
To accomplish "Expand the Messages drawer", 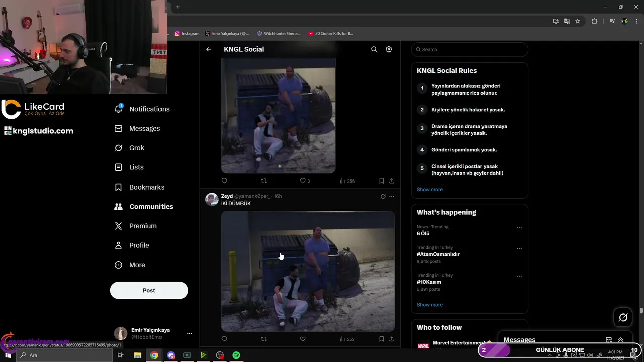I will coord(621,340).
